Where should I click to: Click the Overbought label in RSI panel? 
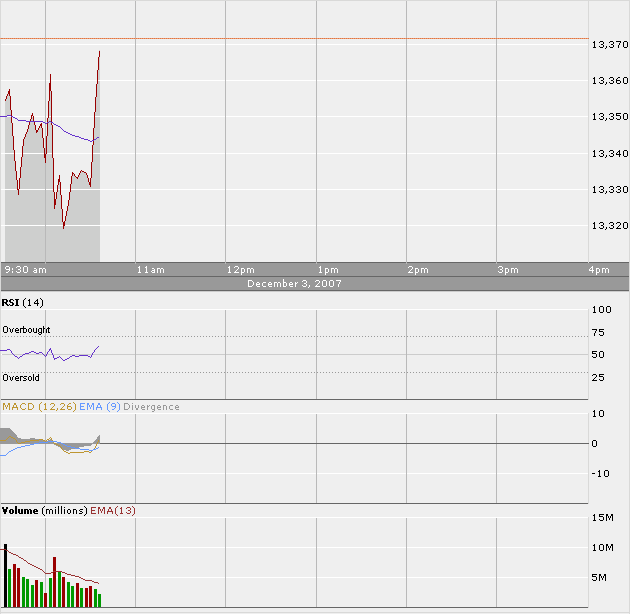pyautogui.click(x=26, y=330)
